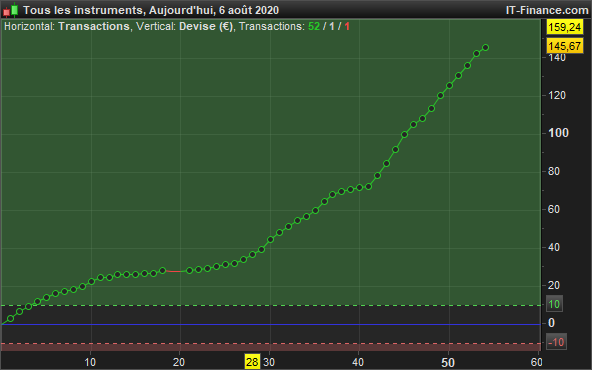
Task: Click the 20 value on vertical axis
Action: pos(554,285)
